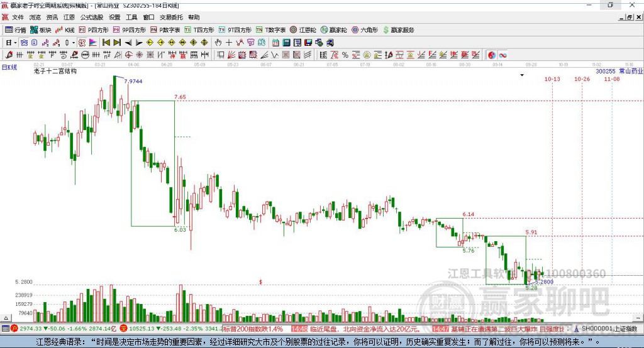Click the save floppy-disk icon
Image resolution: width=644 pixels, height=348 pixels.
coord(308,43)
